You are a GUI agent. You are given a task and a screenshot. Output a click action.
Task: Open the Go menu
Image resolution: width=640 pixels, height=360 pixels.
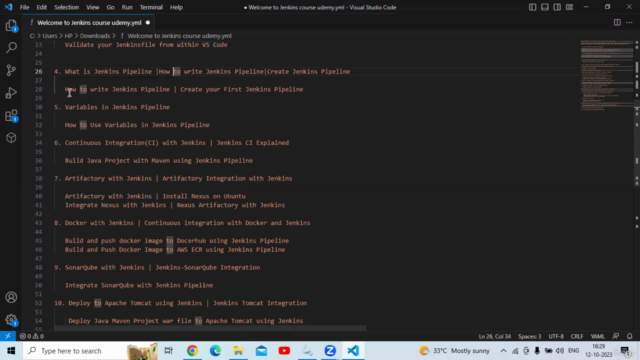pos(110,7)
